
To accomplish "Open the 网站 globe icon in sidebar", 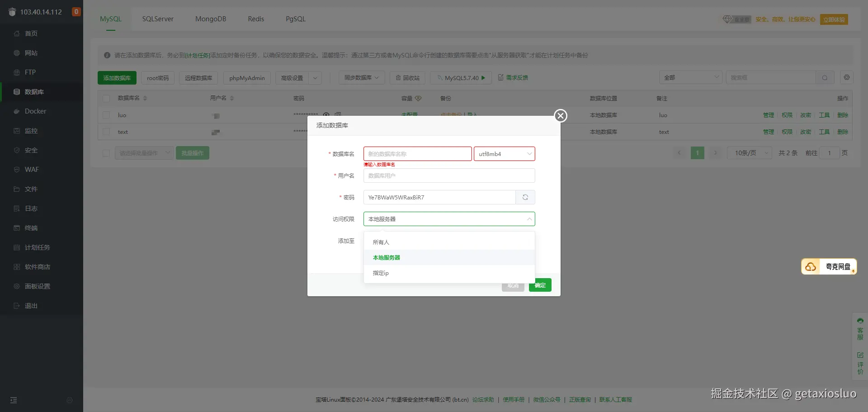I will pyautogui.click(x=17, y=53).
